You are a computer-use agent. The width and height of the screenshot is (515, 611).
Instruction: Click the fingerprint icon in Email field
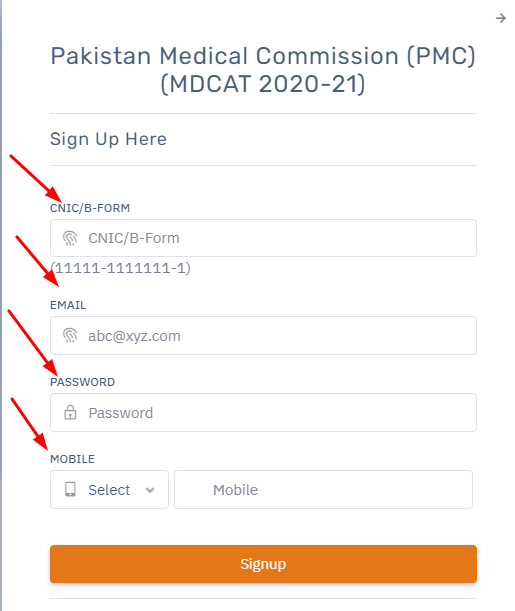70,336
